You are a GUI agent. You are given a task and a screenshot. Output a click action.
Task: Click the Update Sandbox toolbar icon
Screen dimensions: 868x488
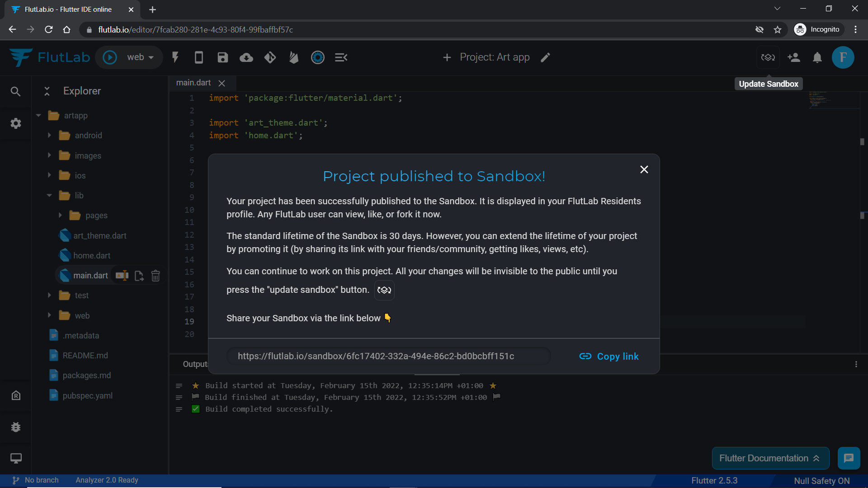pyautogui.click(x=768, y=57)
